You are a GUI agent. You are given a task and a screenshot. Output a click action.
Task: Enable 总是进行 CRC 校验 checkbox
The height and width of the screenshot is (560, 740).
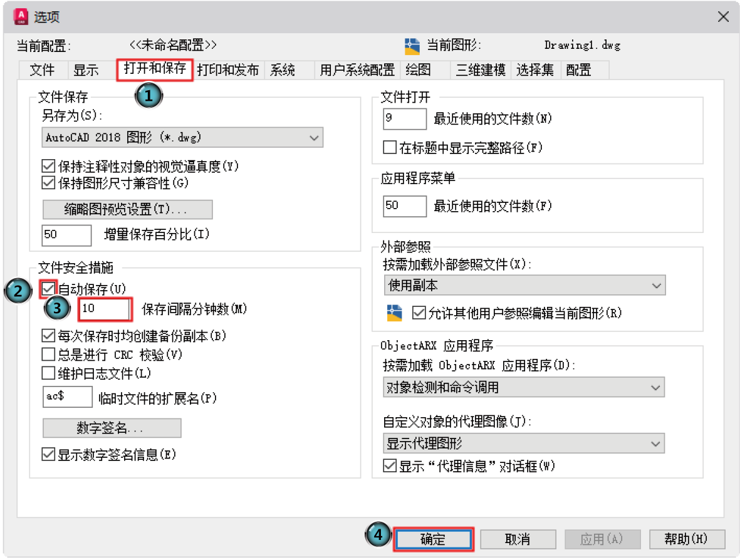click(48, 355)
